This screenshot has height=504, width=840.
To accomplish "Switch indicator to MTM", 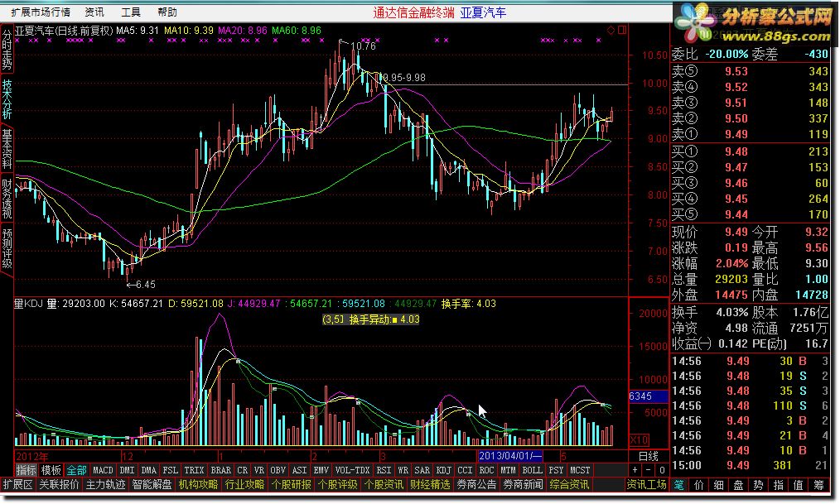I will (507, 470).
